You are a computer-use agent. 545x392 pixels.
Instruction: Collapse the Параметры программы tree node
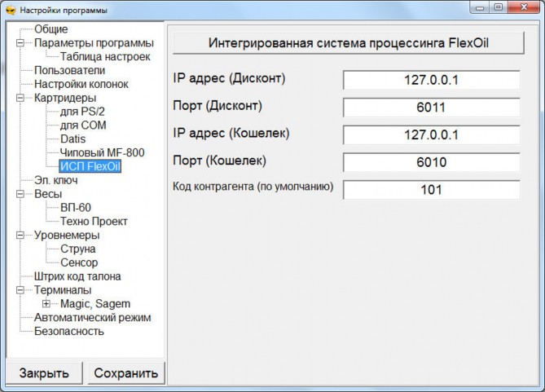pyautogui.click(x=20, y=43)
